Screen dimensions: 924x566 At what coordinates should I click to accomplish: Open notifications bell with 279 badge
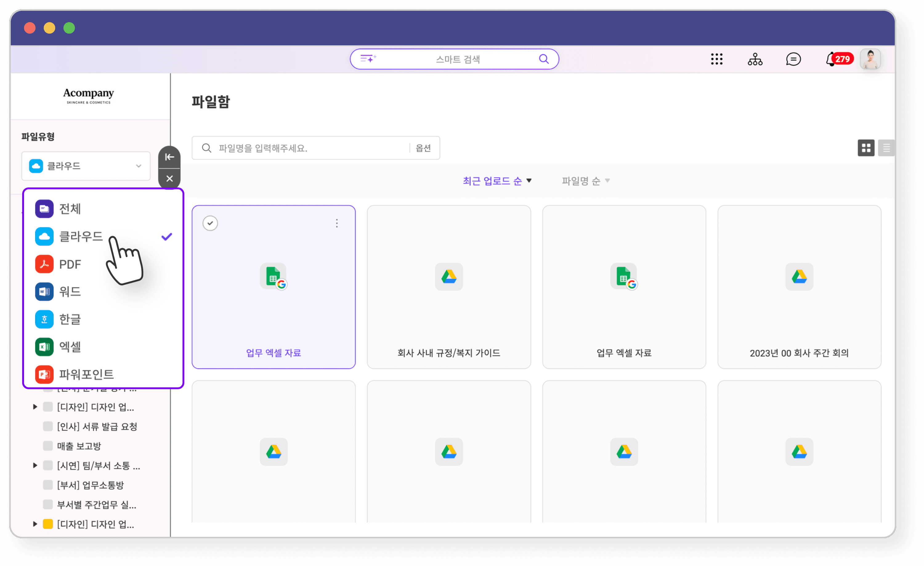pos(831,59)
